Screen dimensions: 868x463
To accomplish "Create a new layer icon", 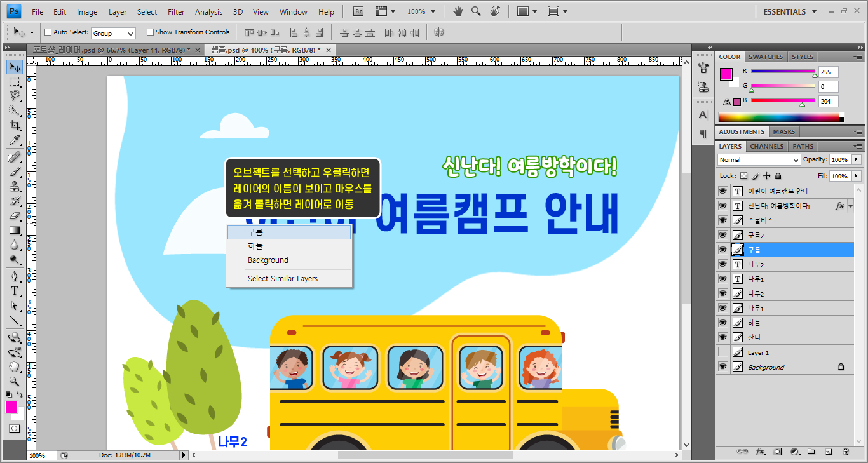I will pos(829,452).
